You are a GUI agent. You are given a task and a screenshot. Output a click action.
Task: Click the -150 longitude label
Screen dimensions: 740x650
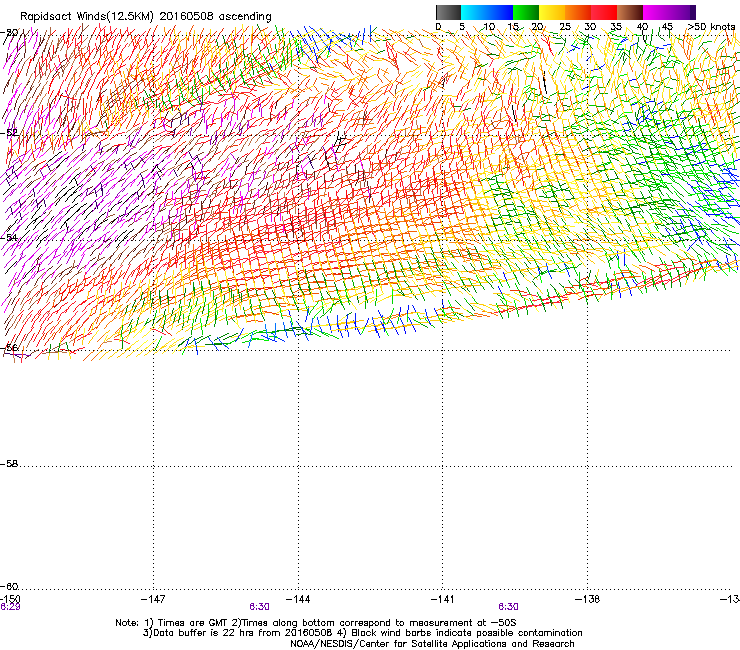pyautogui.click(x=10, y=599)
